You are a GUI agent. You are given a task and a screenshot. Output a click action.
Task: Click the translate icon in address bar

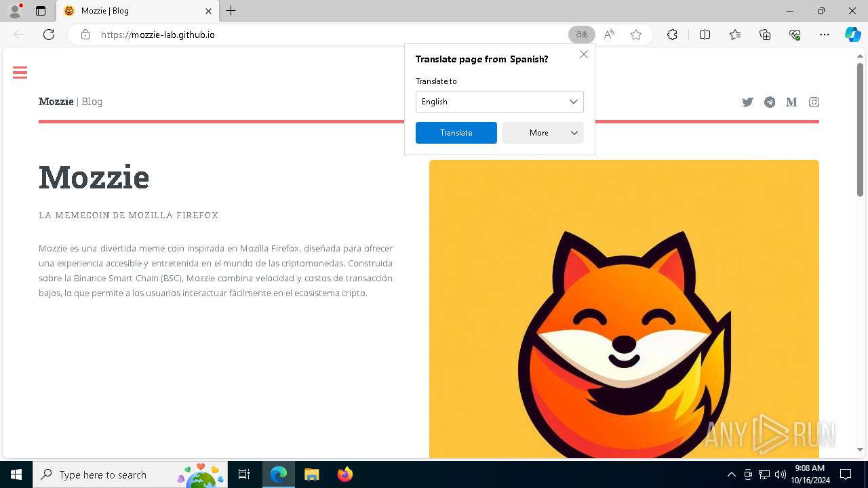coord(582,35)
